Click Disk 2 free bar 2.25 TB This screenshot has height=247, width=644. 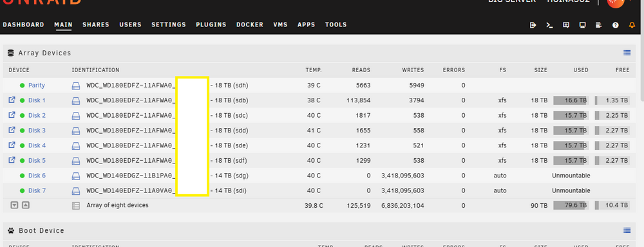(612, 115)
